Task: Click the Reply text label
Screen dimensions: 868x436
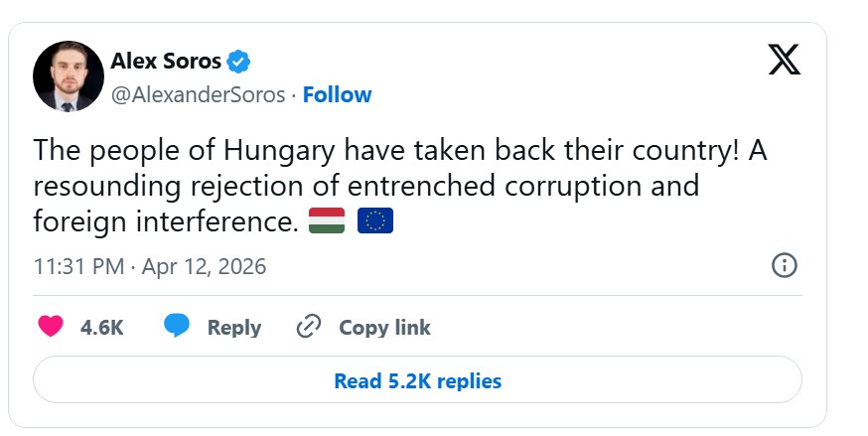Action: (233, 327)
